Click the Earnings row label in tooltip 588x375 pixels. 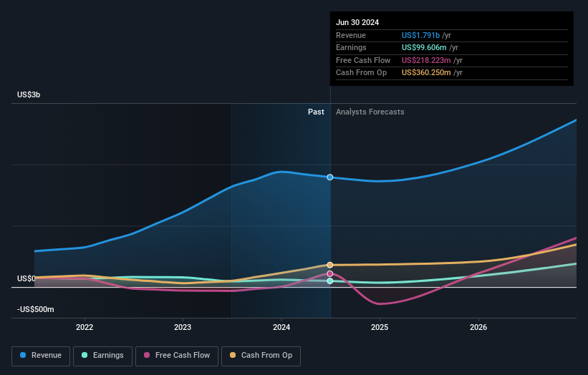click(351, 47)
